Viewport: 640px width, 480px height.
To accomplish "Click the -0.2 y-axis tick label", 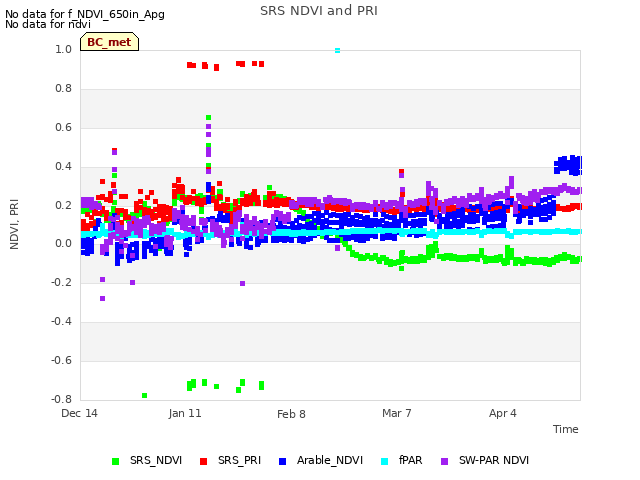I will pyautogui.click(x=61, y=282).
